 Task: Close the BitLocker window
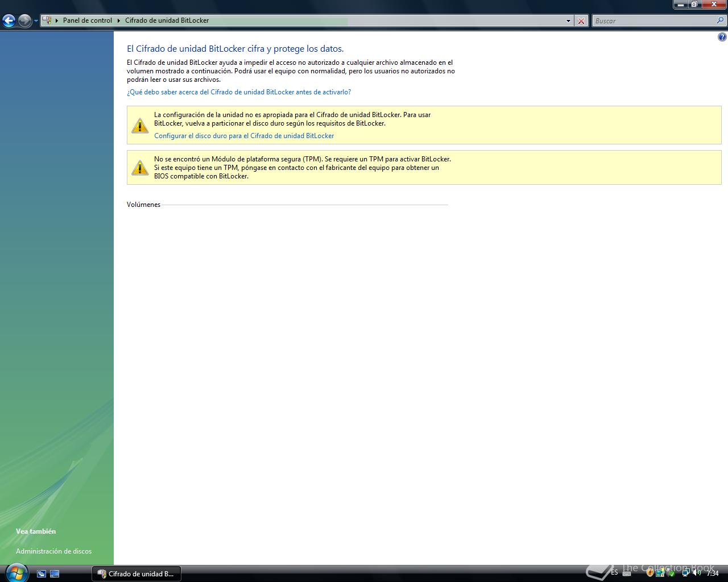(714, 5)
